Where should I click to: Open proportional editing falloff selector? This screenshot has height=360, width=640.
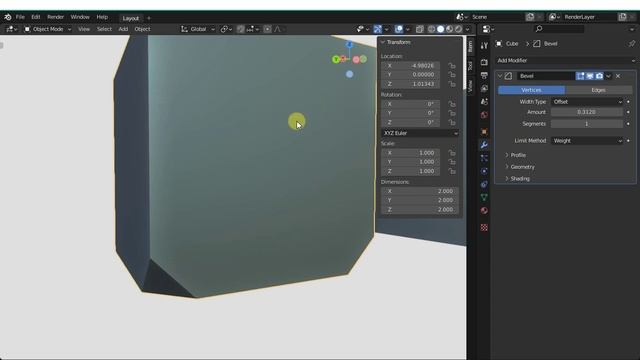[279, 29]
